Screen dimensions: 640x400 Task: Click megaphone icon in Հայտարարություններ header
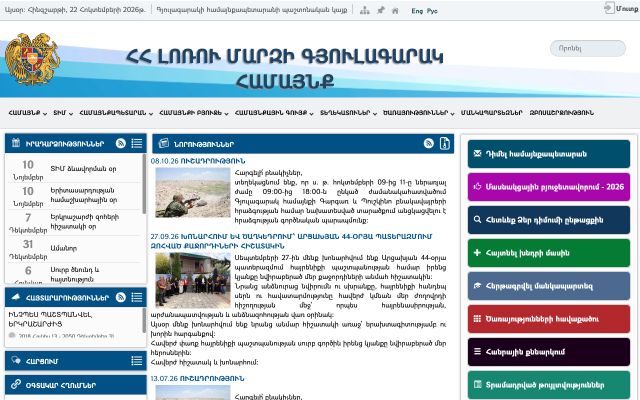(x=16, y=297)
